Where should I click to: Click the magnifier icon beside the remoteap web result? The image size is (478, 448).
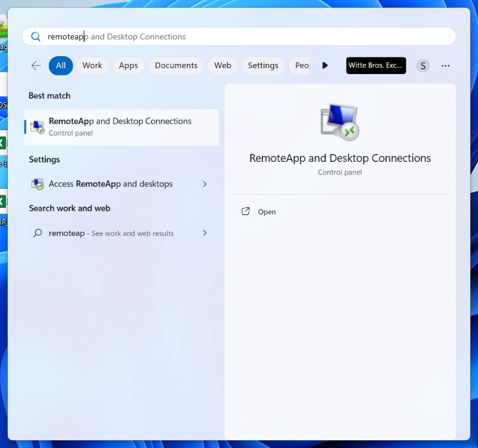38,233
